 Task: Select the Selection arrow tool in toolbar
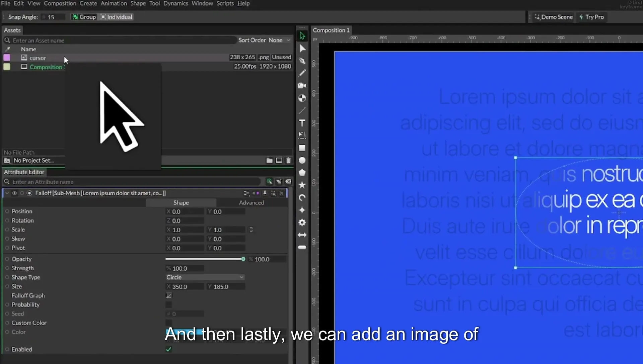click(x=302, y=36)
